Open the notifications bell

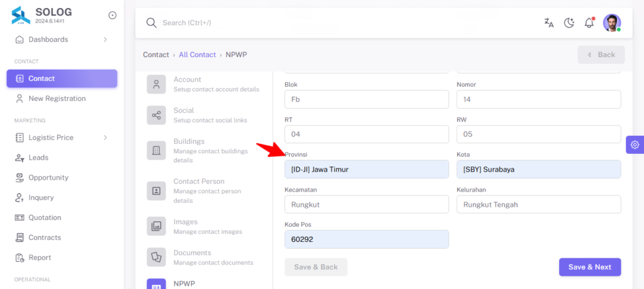coord(589,23)
